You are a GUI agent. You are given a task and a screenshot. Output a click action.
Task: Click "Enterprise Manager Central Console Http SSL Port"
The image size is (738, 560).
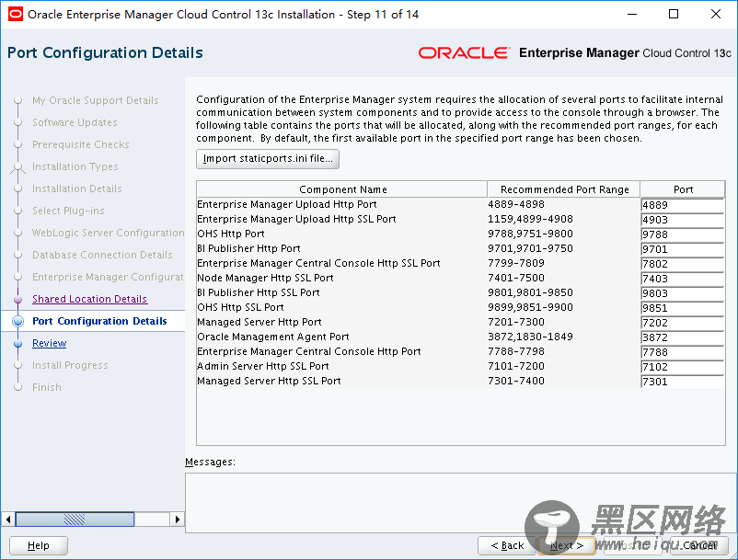point(318,263)
